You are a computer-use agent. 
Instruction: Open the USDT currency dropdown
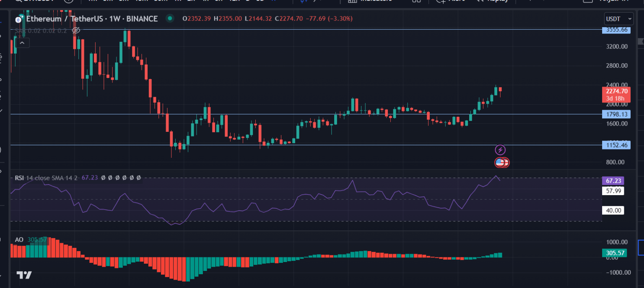pyautogui.click(x=618, y=19)
